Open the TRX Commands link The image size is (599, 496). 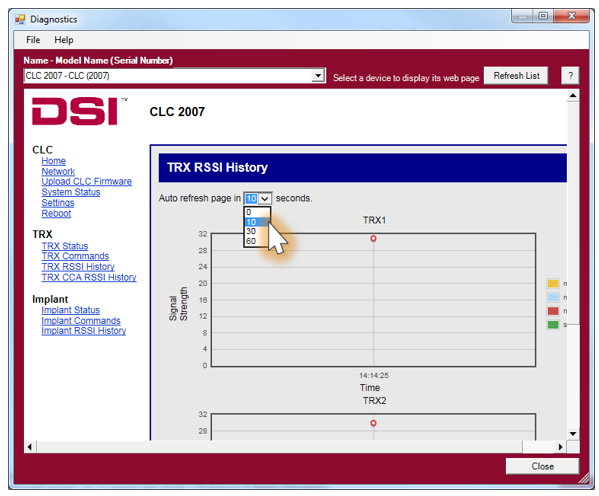[75, 256]
